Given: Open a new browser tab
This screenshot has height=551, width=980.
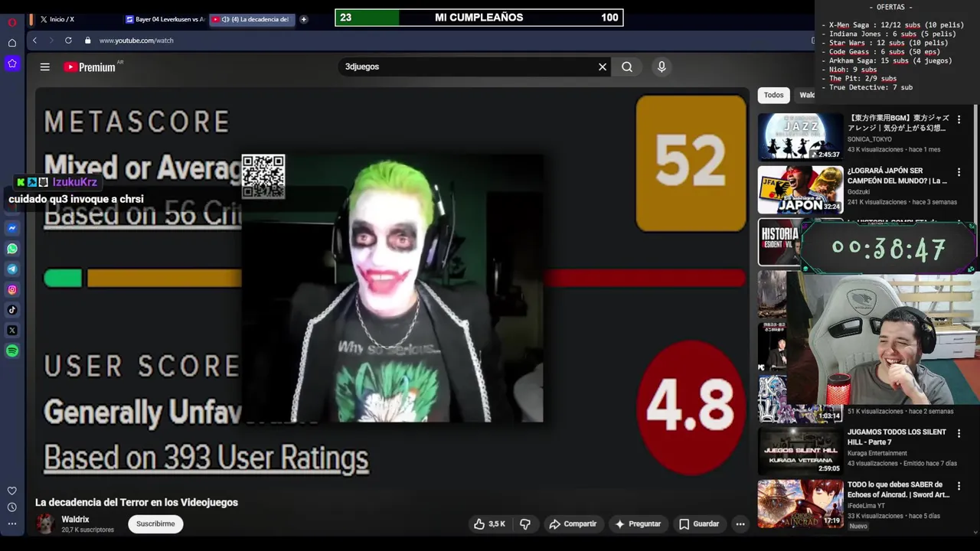Looking at the screenshot, I should (304, 19).
